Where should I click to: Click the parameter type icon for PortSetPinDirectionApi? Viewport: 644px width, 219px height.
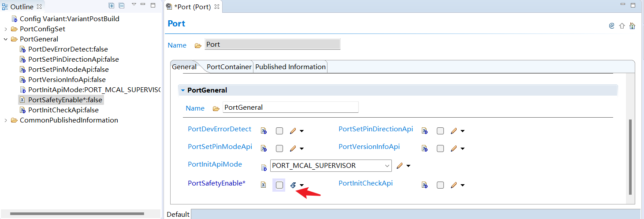click(x=424, y=131)
